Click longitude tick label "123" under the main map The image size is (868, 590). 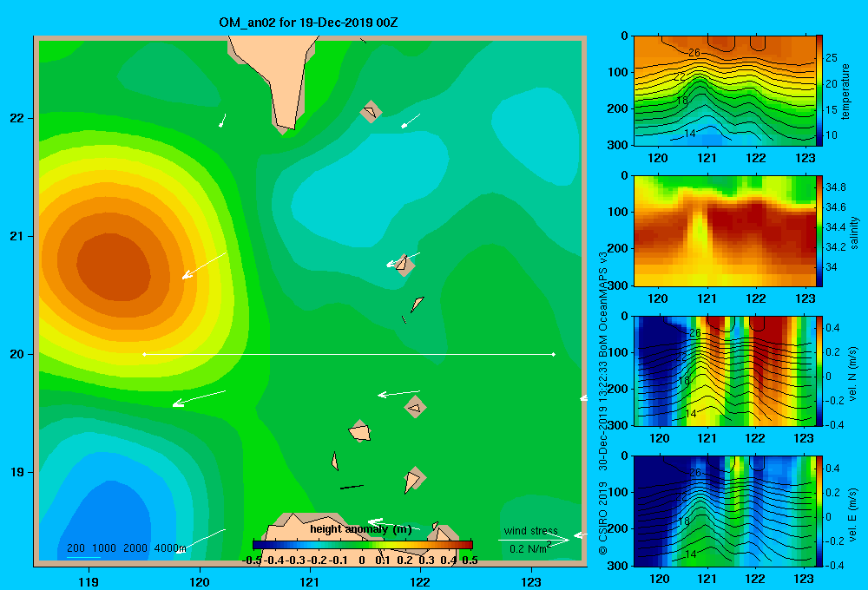pyautogui.click(x=531, y=581)
